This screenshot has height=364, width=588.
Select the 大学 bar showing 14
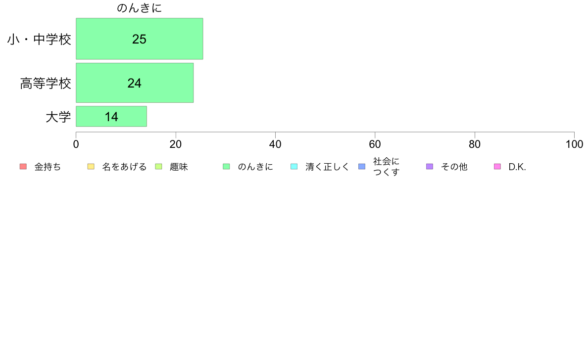[111, 116]
